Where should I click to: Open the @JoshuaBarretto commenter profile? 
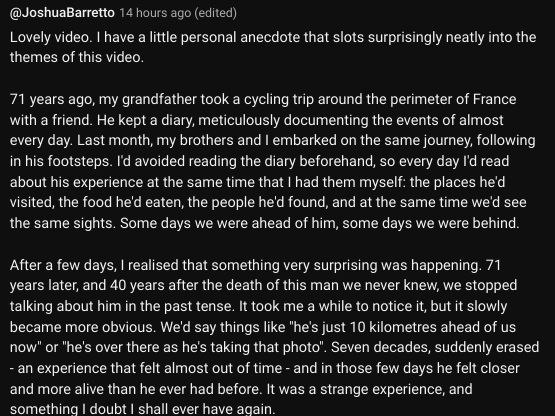click(62, 13)
